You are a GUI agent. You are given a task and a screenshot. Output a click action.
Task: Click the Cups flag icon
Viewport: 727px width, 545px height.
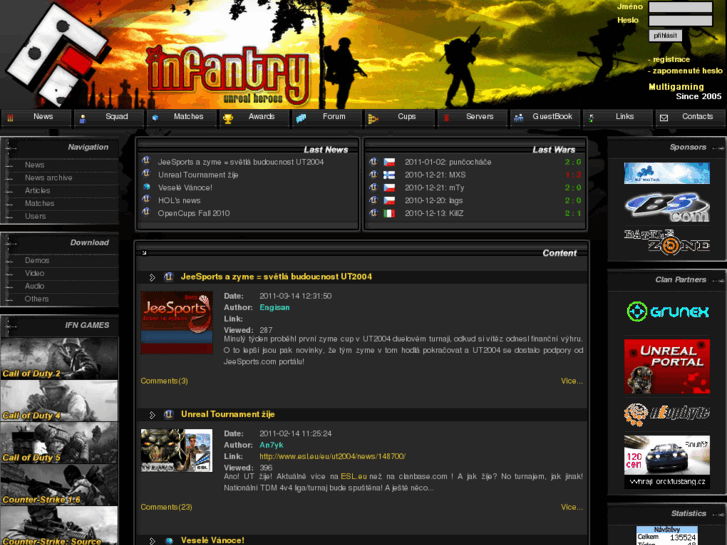373,119
